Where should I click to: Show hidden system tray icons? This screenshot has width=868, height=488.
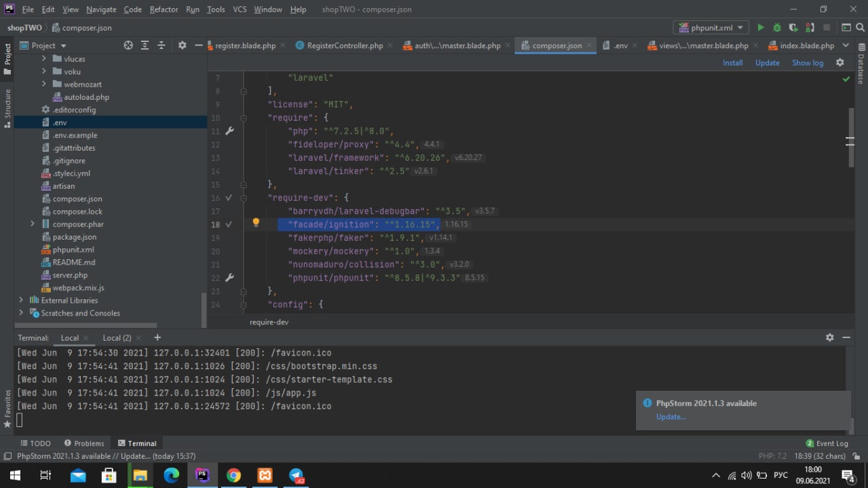715,475
